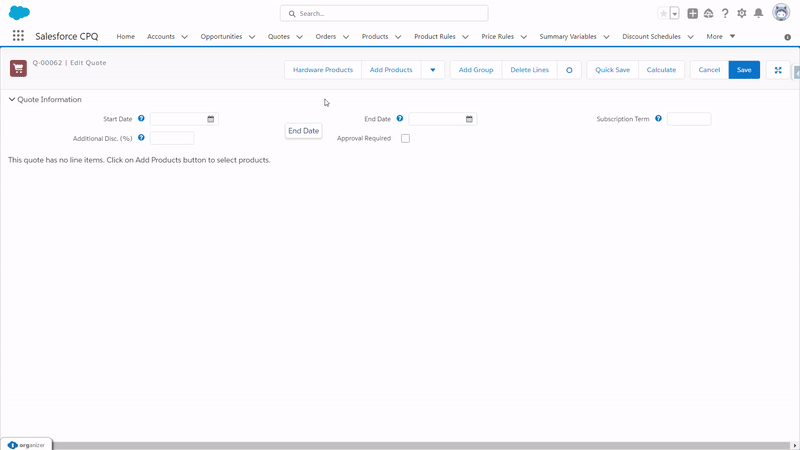The width and height of the screenshot is (800, 450).
Task: Click the Subscription Term help icon
Action: coord(659,119)
